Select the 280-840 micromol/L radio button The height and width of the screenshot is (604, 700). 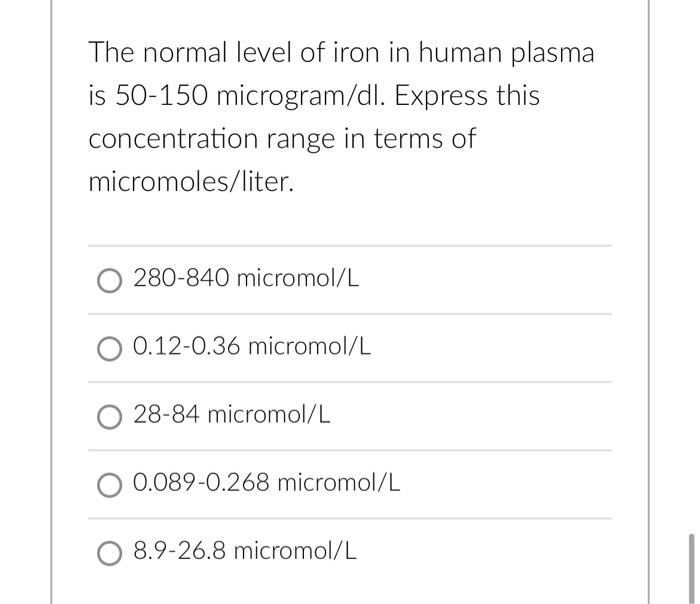[110, 279]
